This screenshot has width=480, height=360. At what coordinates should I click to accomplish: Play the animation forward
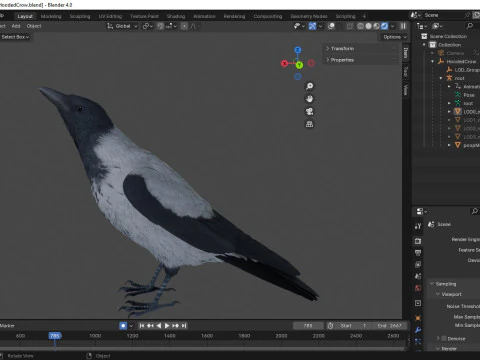click(x=167, y=326)
